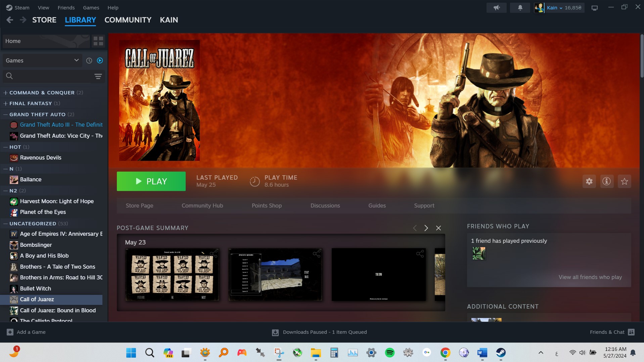Sort library by recent activity clock icon
Screen dimensions: 644x362
pos(89,60)
